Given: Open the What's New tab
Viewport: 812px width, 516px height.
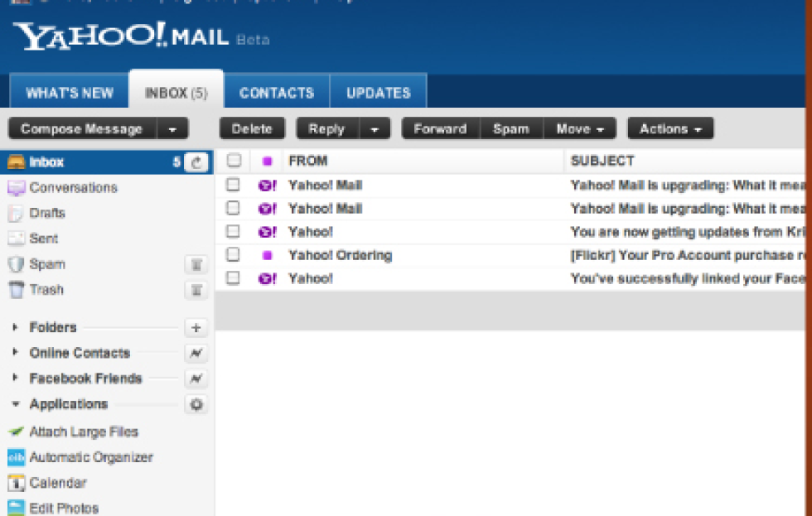Looking at the screenshot, I should [x=70, y=93].
